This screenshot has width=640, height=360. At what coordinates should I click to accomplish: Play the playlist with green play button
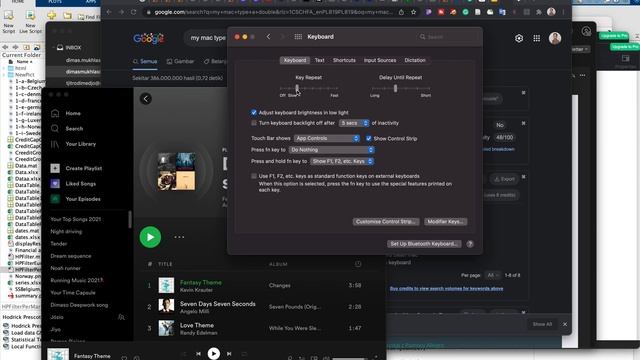(150, 237)
